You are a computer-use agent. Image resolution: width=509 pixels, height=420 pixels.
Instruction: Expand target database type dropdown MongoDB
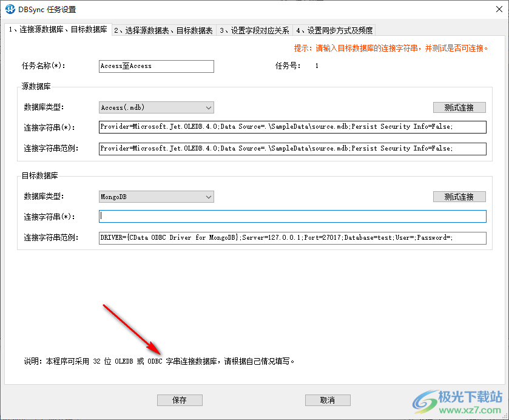pos(157,197)
